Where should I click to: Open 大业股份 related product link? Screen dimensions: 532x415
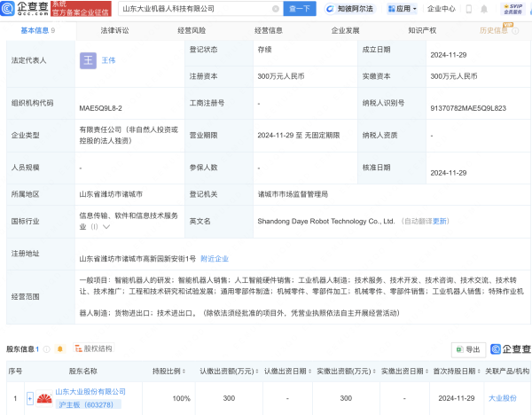(503, 398)
